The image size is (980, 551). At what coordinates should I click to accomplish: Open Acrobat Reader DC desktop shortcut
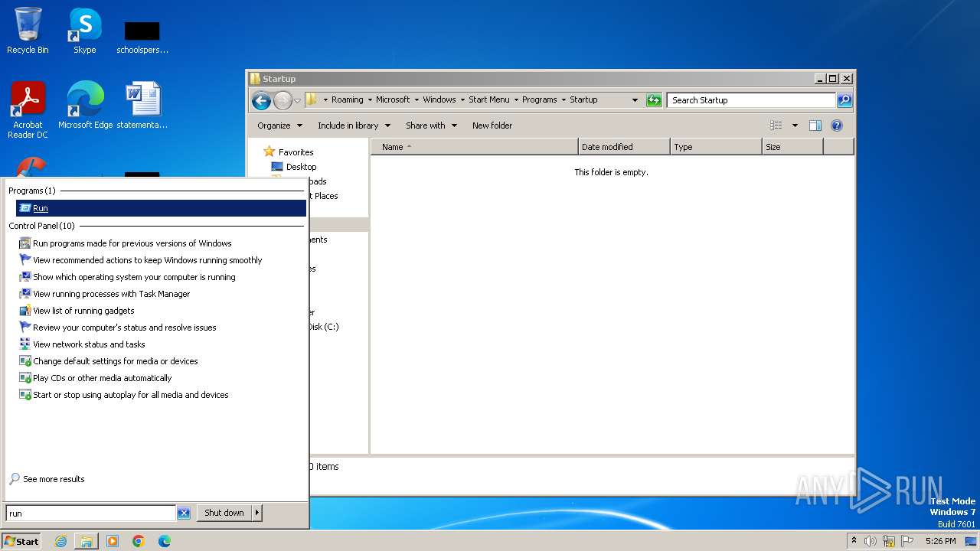[x=28, y=109]
